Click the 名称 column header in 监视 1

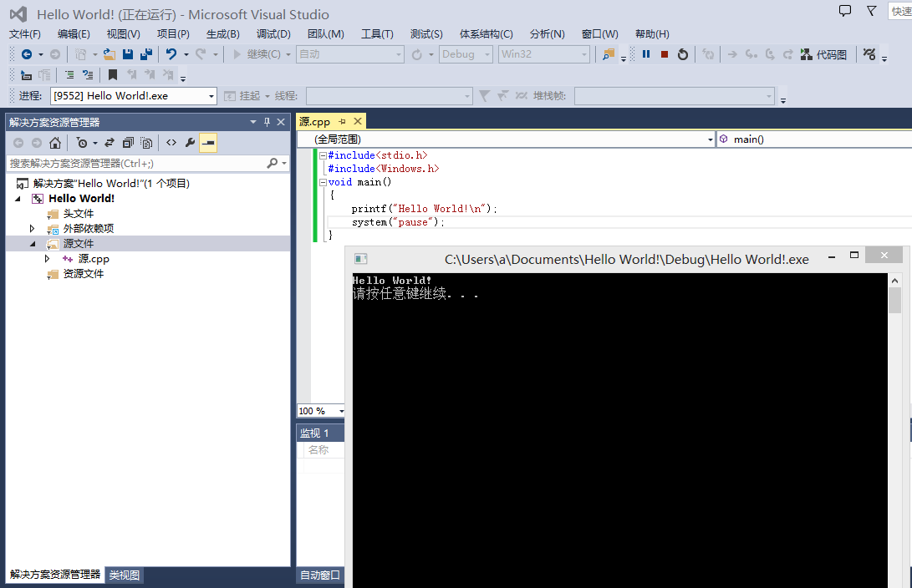[318, 449]
